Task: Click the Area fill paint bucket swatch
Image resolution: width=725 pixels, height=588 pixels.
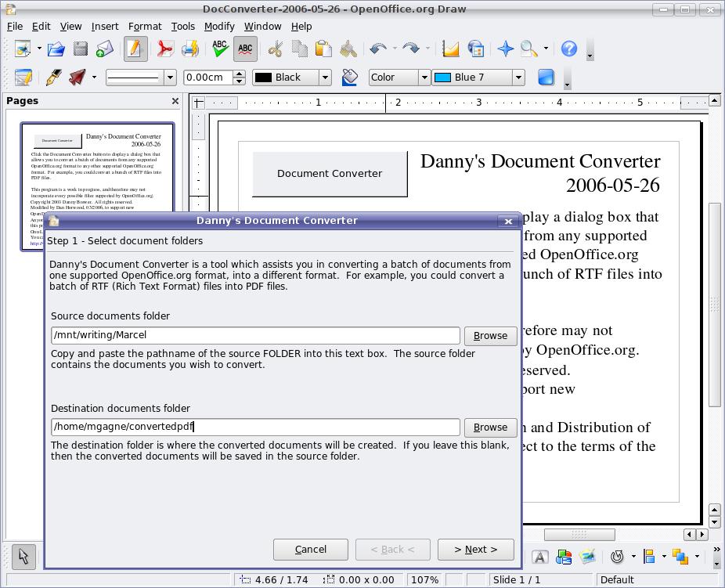Action: click(x=350, y=78)
